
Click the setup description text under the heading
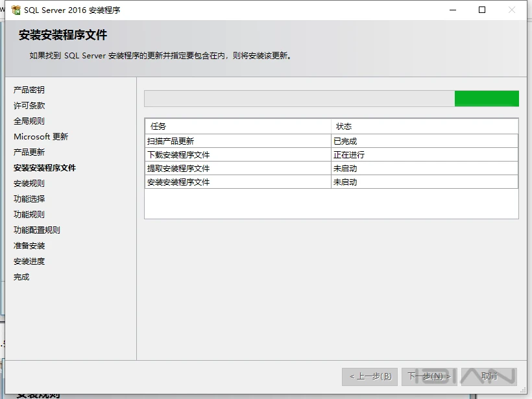click(x=160, y=56)
